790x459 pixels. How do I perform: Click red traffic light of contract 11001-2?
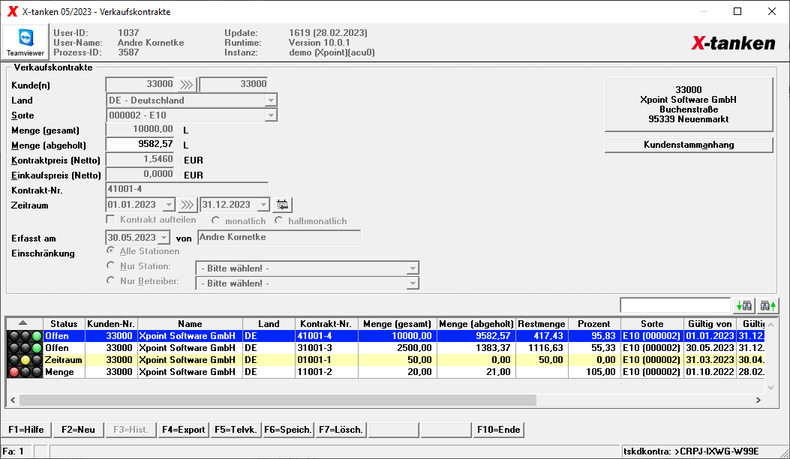tap(14, 372)
